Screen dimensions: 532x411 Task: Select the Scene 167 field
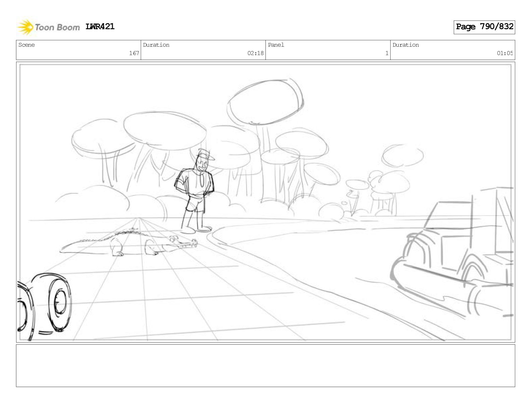coord(79,50)
